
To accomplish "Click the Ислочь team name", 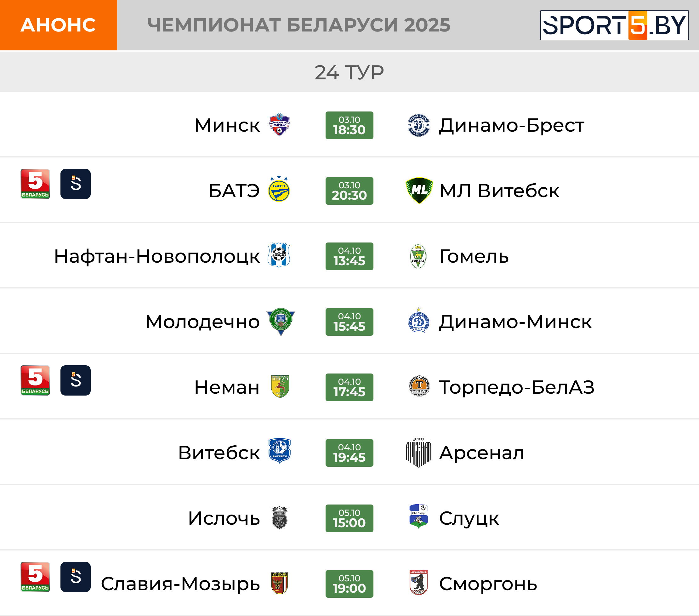I will coord(224,518).
